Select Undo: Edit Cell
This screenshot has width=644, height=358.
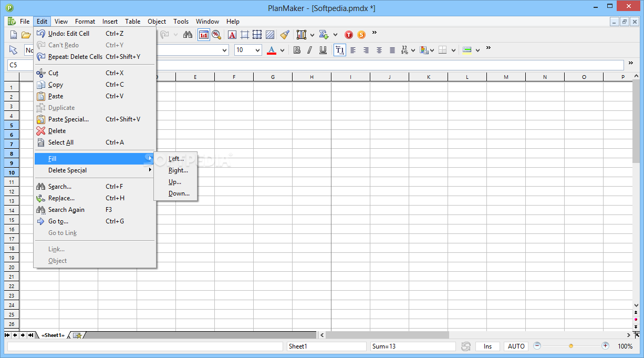[x=95, y=34]
